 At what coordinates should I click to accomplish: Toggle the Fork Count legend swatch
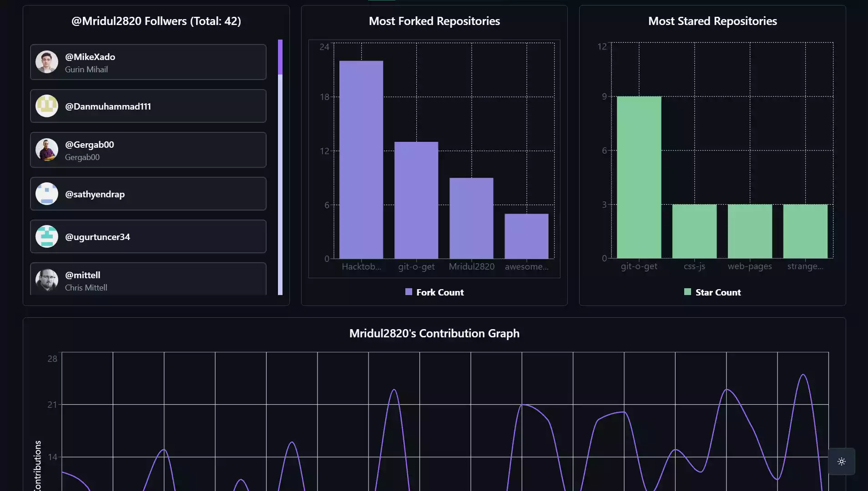tap(409, 292)
